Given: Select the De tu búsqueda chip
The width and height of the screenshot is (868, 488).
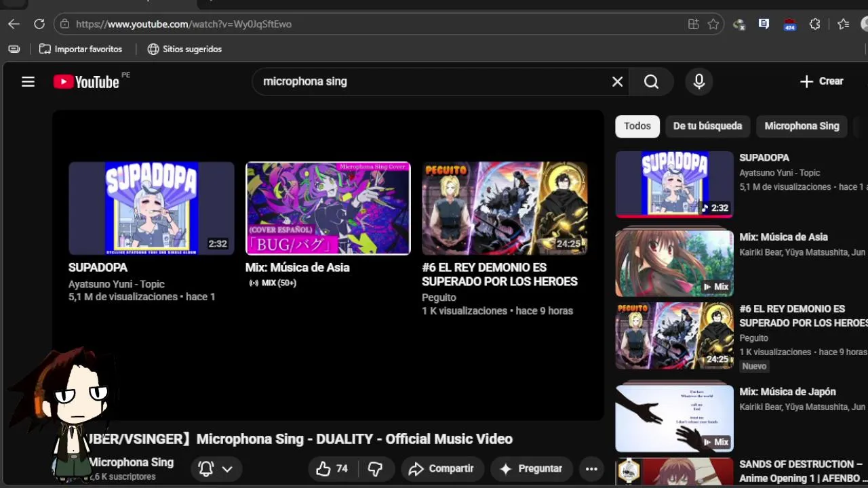Looking at the screenshot, I should click(707, 126).
